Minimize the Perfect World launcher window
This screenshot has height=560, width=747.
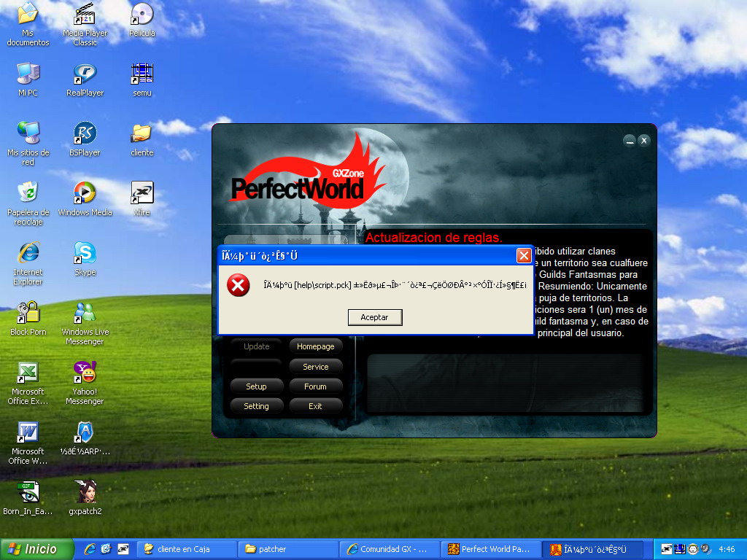tap(630, 141)
